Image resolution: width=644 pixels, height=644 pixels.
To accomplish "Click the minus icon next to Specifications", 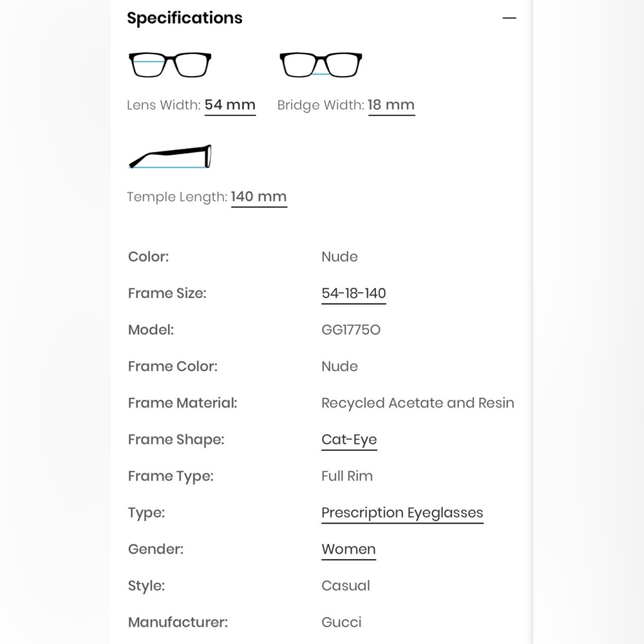I will [x=509, y=18].
